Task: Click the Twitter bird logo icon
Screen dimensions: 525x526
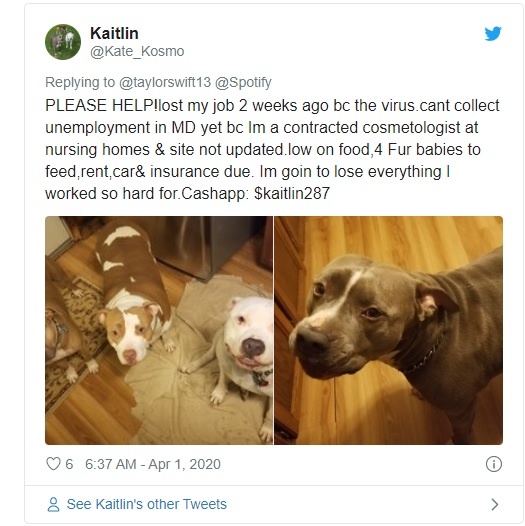Action: point(493,34)
